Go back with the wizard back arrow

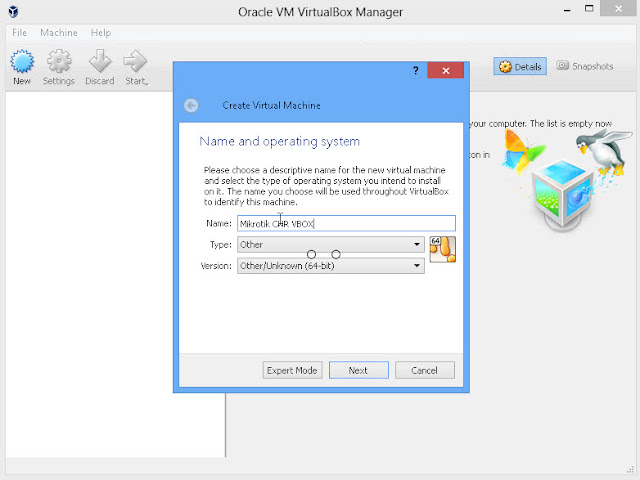[x=191, y=105]
